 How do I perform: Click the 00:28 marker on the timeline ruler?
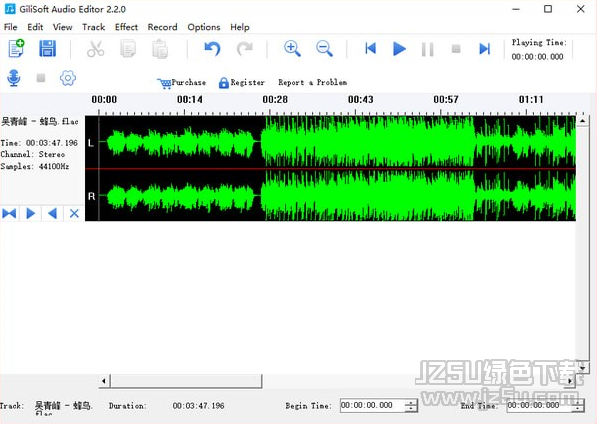click(x=275, y=100)
